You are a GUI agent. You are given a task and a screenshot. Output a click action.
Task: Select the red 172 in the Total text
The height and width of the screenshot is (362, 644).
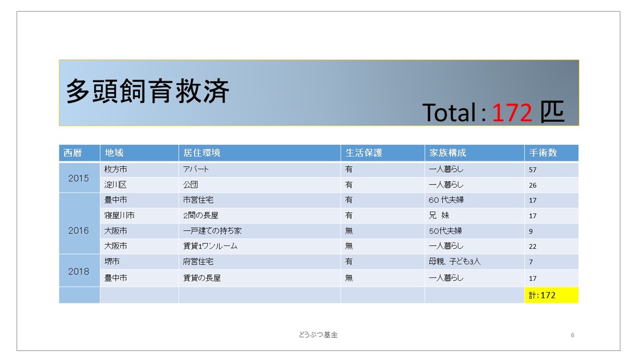tap(512, 113)
